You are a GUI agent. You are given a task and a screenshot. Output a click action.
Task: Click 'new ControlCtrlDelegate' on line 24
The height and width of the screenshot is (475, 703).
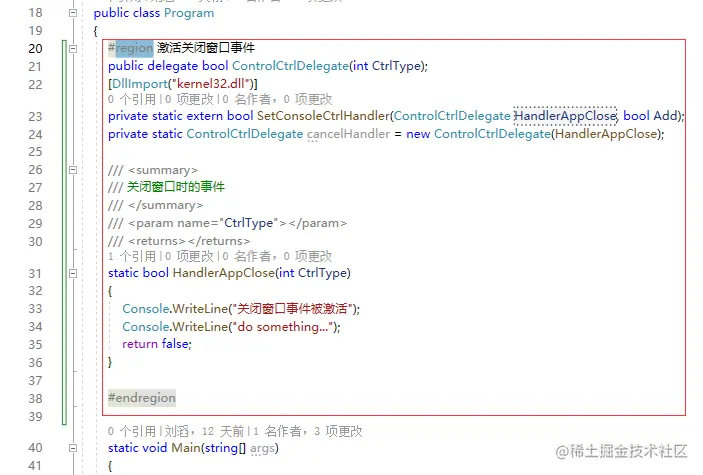click(478, 134)
